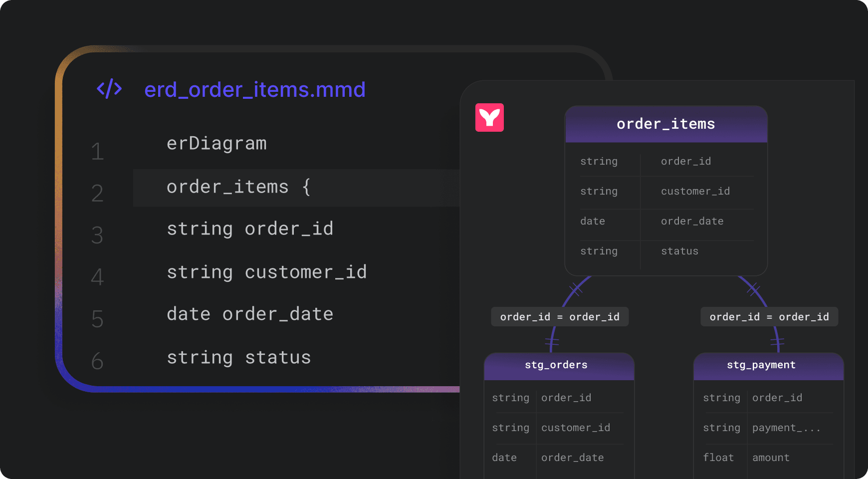The width and height of the screenshot is (868, 479).
Task: Click order_date field in order_items table
Action: click(x=692, y=221)
